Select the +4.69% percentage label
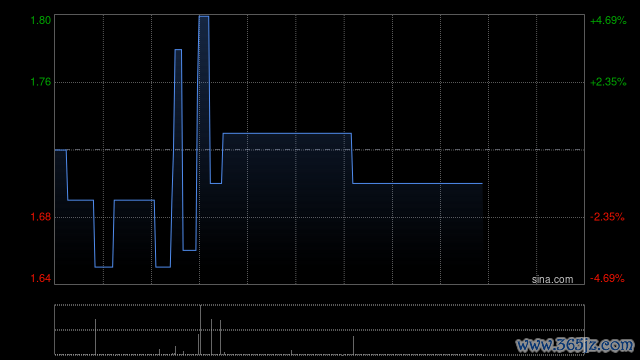This screenshot has width=640, height=360. click(x=608, y=20)
